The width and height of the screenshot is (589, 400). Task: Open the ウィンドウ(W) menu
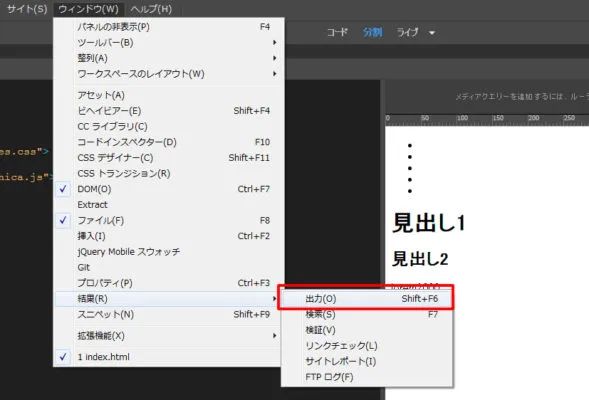[89, 9]
